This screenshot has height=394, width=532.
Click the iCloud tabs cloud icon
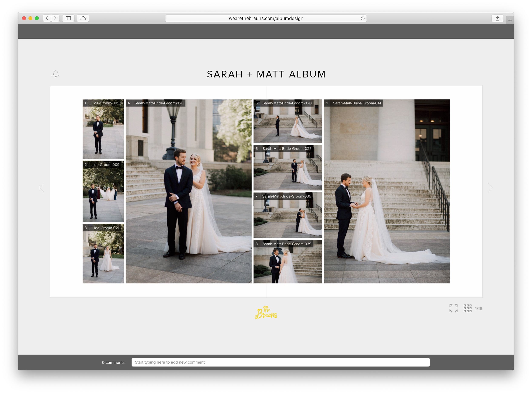[x=83, y=18]
